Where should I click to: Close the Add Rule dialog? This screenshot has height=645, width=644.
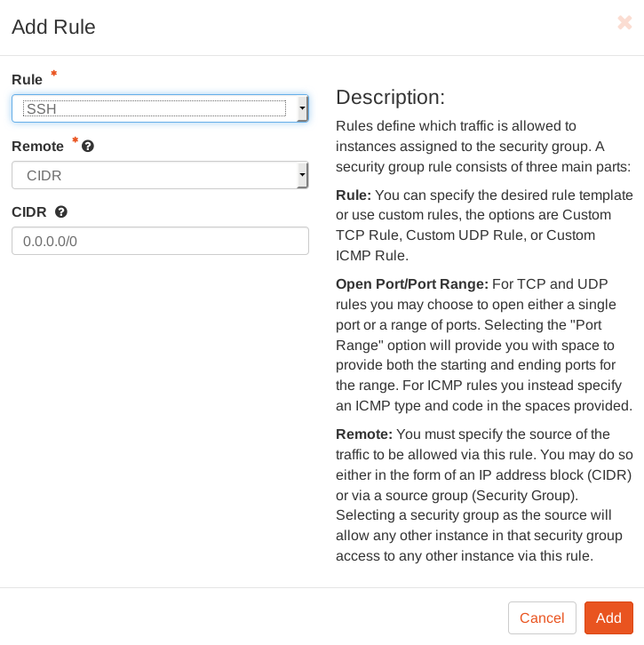(624, 23)
